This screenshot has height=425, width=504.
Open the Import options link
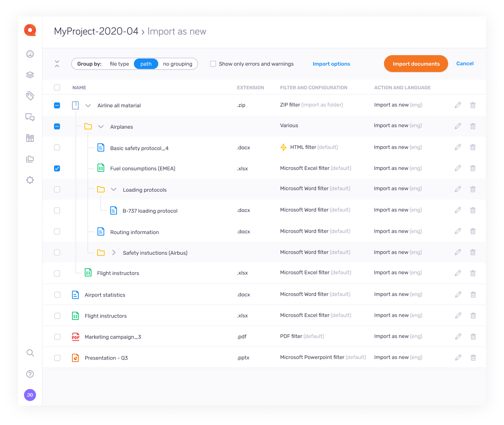[331, 64]
